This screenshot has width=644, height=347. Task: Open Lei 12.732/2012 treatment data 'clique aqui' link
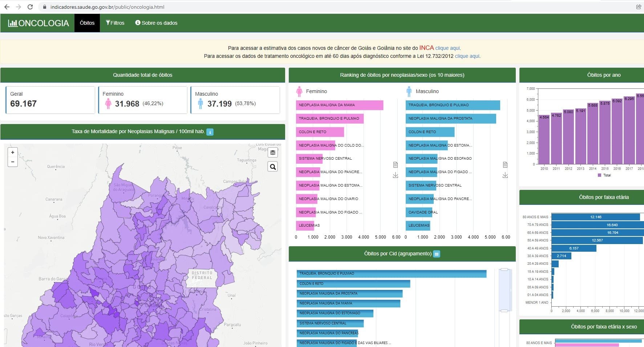click(467, 56)
